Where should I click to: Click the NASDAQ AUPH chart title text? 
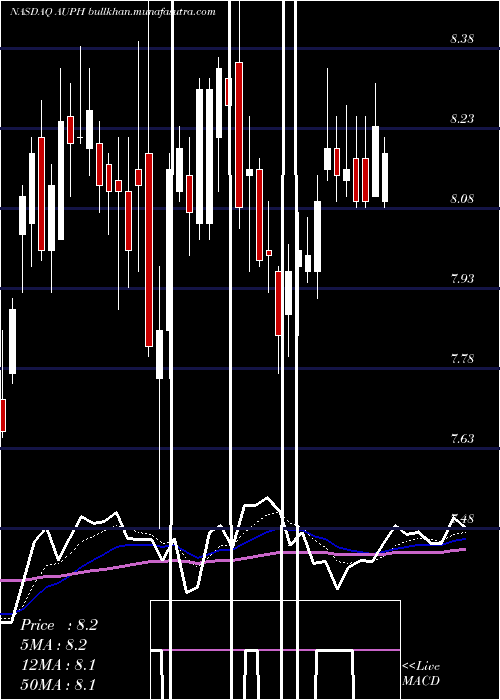click(x=112, y=12)
